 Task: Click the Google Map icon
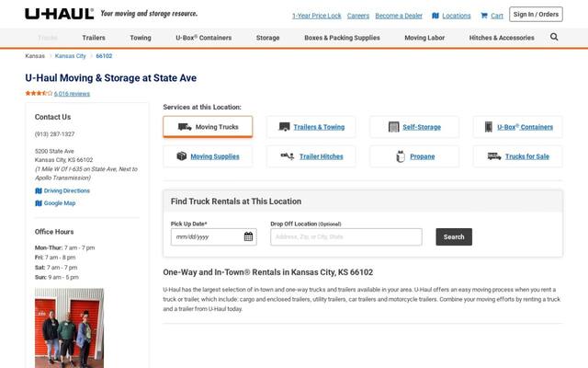pyautogui.click(x=39, y=203)
